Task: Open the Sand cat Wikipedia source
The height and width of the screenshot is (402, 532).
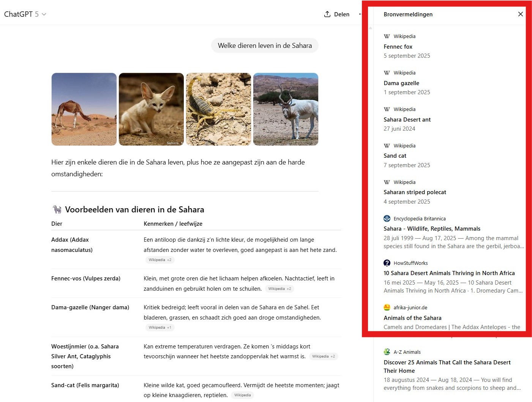Action: click(x=395, y=156)
